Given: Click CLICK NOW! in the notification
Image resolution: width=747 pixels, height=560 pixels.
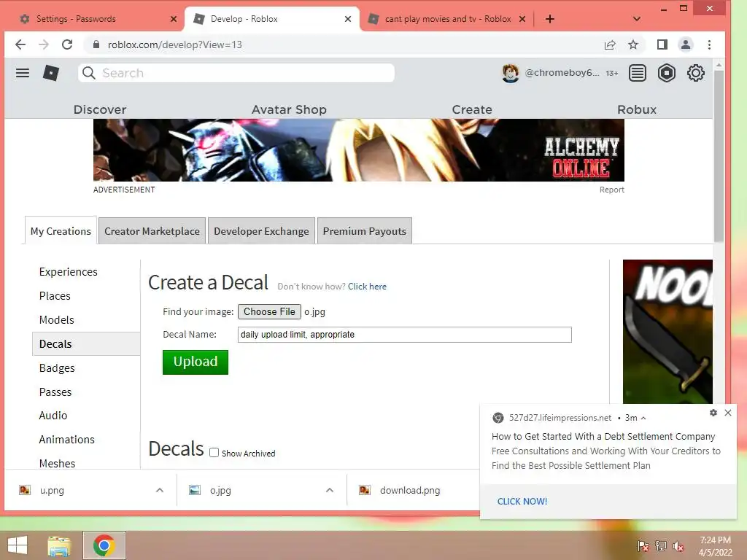Looking at the screenshot, I should (522, 502).
